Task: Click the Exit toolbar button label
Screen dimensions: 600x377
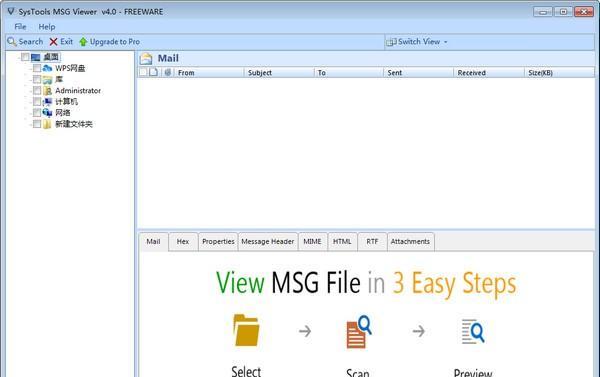Action: point(67,42)
